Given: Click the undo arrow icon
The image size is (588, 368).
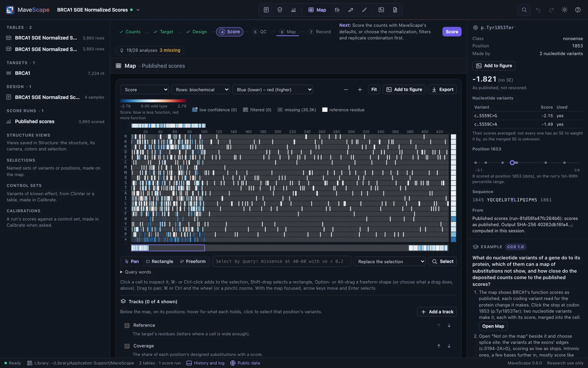Looking at the screenshot, I should pyautogui.click(x=538, y=10).
